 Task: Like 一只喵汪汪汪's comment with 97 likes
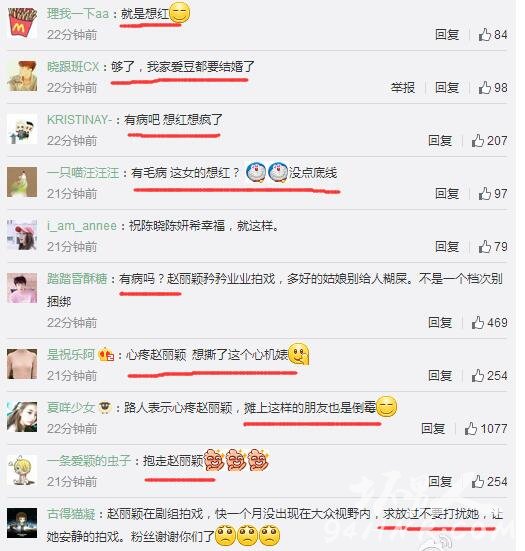[485, 194]
